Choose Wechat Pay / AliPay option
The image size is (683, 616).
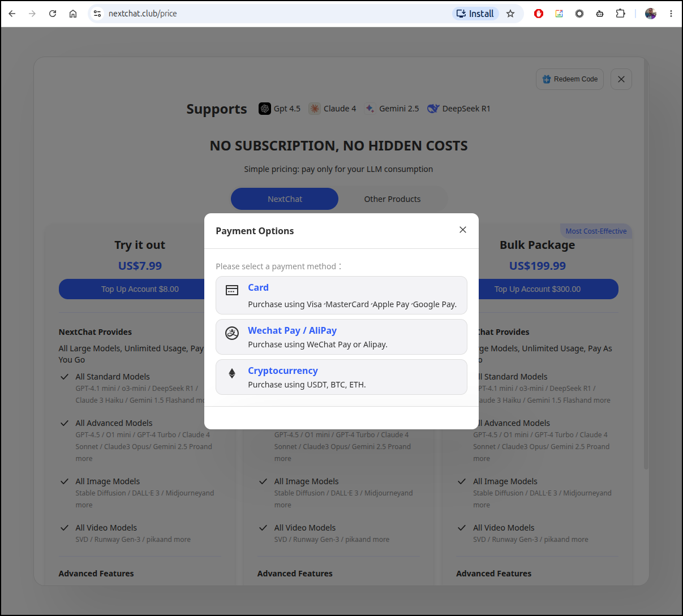[x=341, y=337]
